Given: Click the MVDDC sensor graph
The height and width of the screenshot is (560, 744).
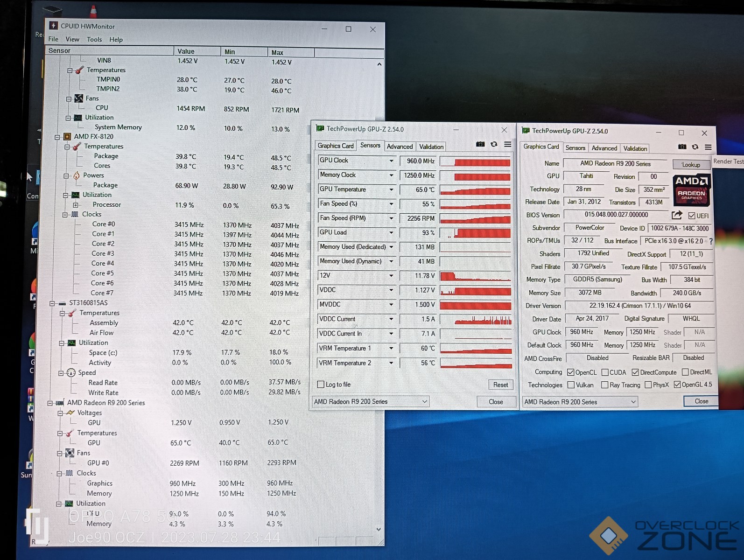Looking at the screenshot, I should pyautogui.click(x=476, y=305).
